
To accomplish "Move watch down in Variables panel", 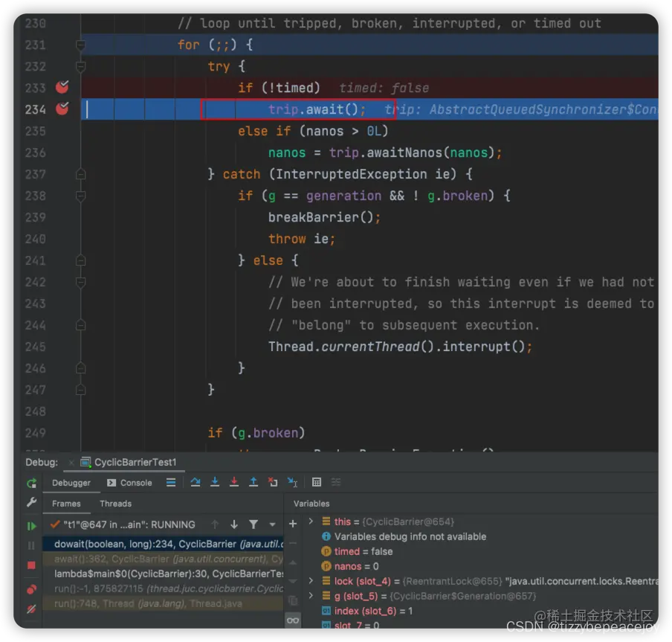I will click(x=293, y=582).
